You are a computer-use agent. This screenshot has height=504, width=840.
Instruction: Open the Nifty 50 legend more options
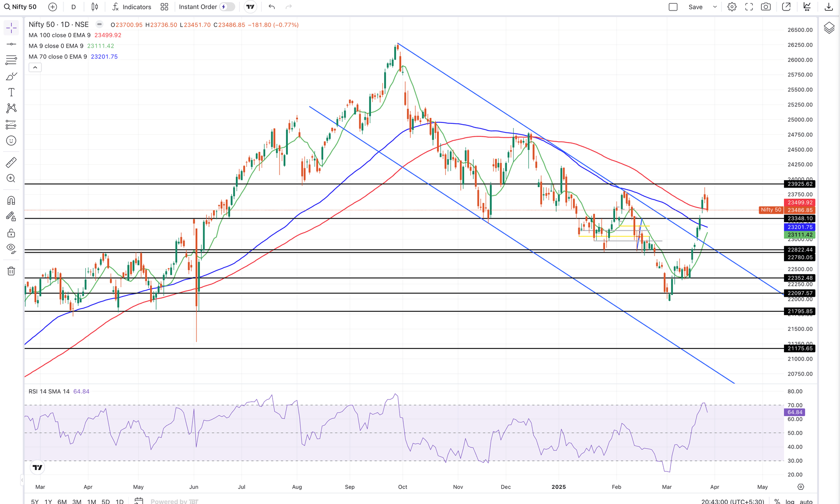(x=99, y=24)
